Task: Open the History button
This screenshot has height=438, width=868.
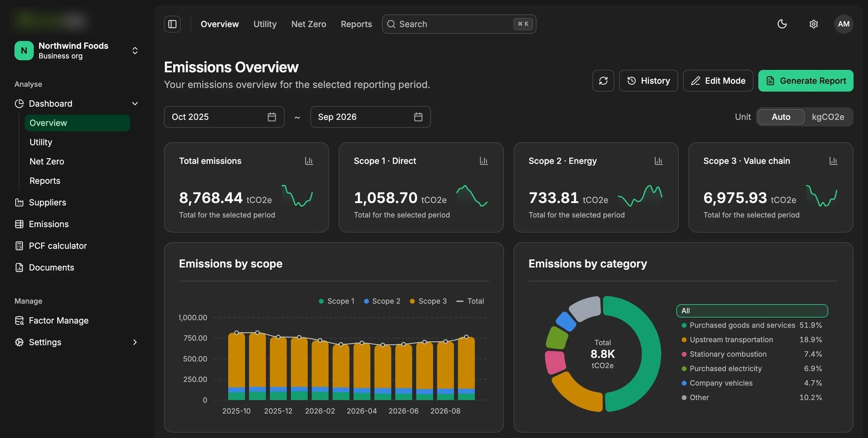Action: coord(648,81)
